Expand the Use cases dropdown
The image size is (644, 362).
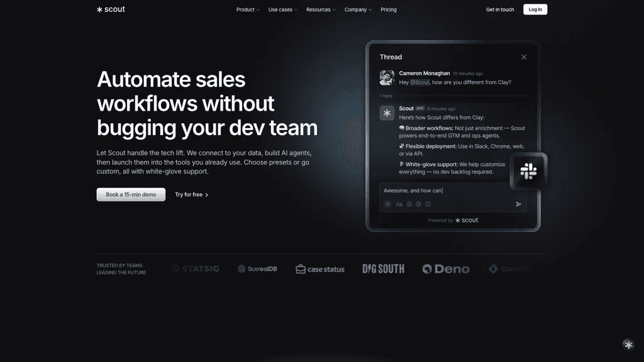click(282, 9)
